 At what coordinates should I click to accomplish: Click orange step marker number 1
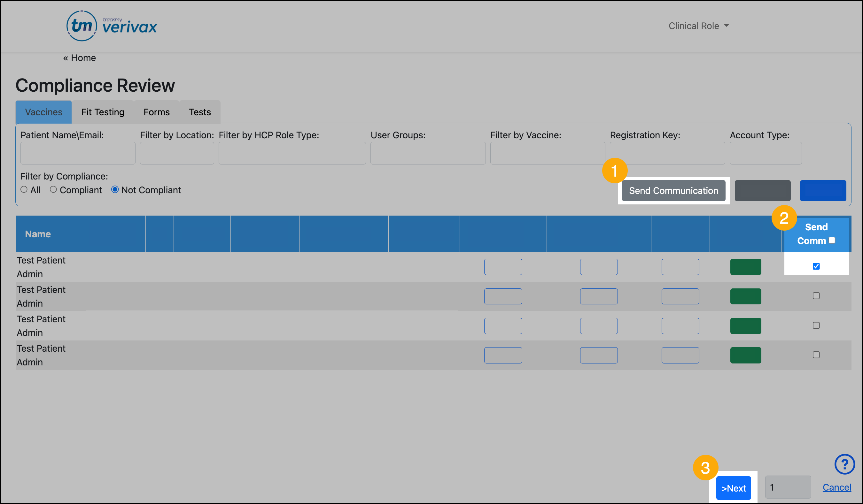tap(614, 170)
